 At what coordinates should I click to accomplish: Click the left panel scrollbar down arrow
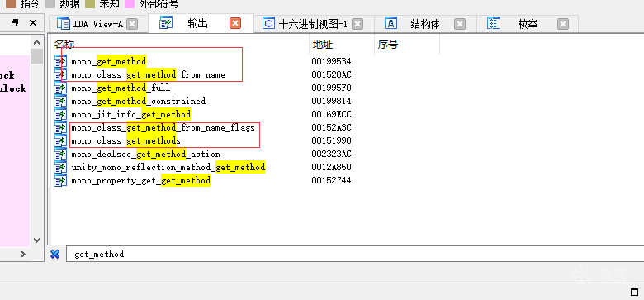[36, 240]
